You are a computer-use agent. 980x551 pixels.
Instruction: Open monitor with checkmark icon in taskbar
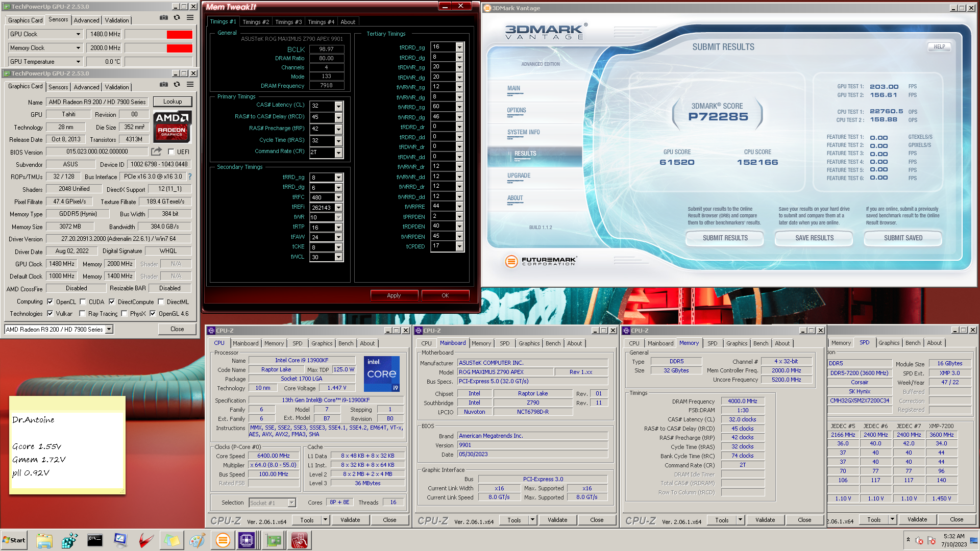[x=120, y=540]
